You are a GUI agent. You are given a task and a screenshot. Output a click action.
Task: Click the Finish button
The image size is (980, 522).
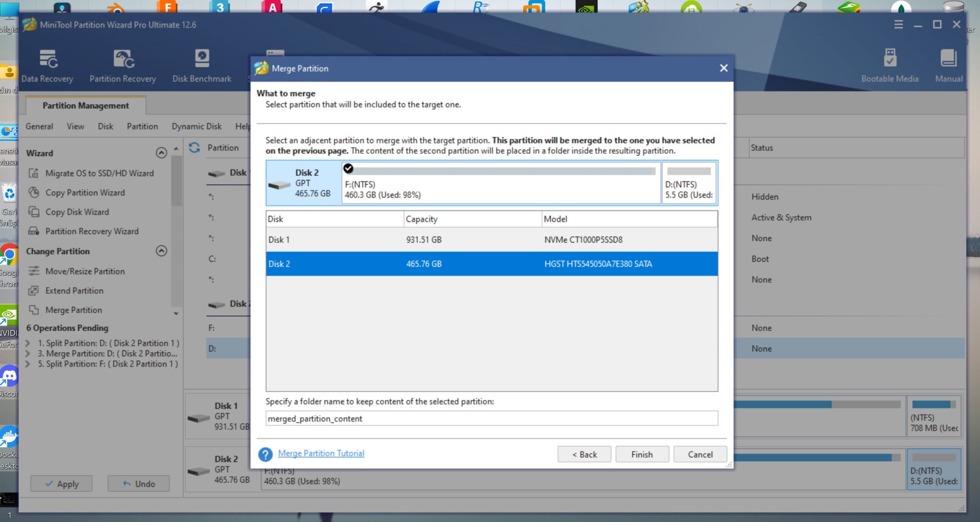pyautogui.click(x=642, y=454)
